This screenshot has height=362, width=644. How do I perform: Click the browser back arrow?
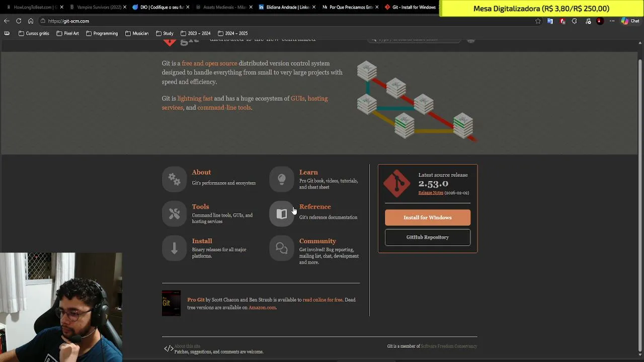click(7, 21)
